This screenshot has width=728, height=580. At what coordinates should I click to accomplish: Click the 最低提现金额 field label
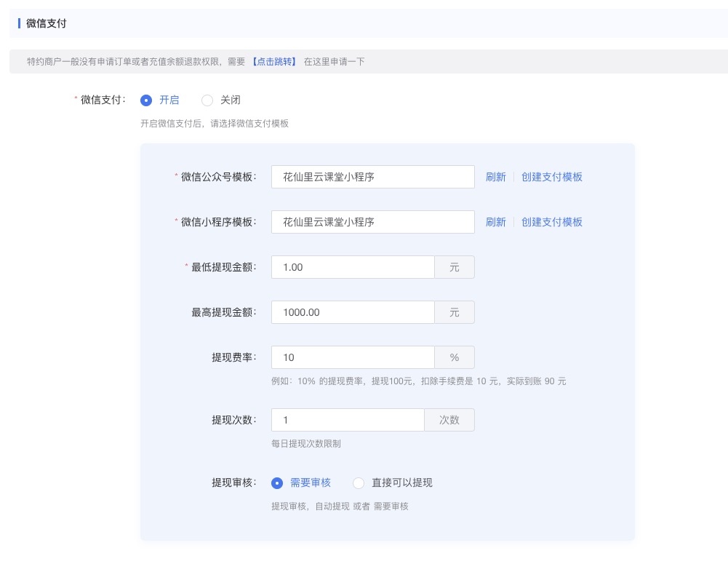click(223, 267)
